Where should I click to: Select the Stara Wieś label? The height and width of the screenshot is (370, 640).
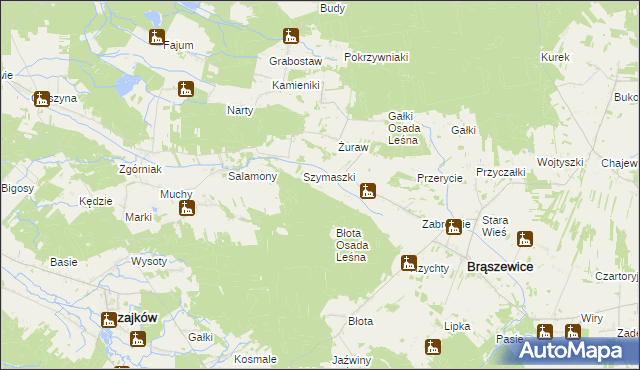495,226
